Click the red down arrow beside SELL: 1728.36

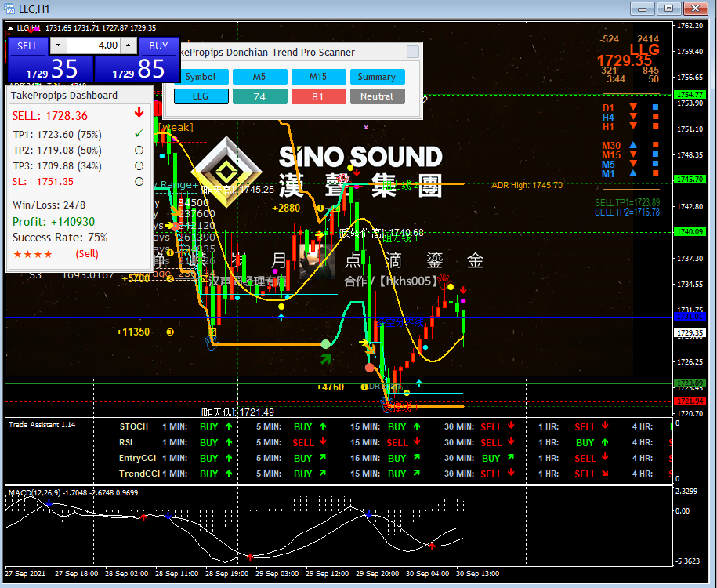139,113
